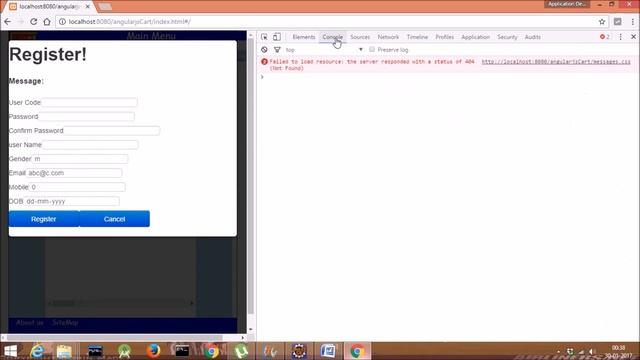The image size is (640, 360).
Task: Close the localhost browser tab
Action: point(87,7)
